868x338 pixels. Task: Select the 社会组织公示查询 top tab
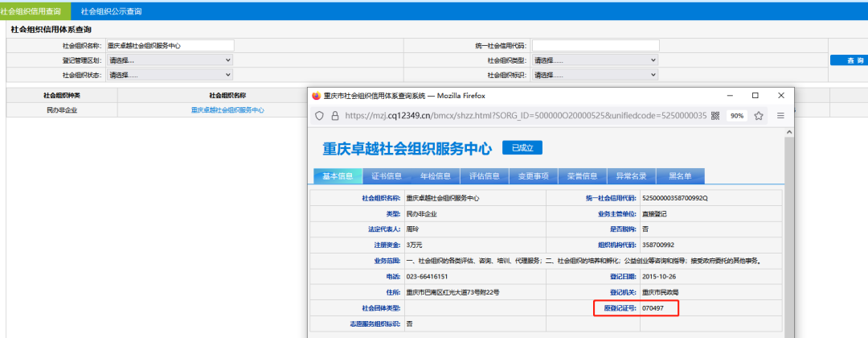tap(111, 11)
